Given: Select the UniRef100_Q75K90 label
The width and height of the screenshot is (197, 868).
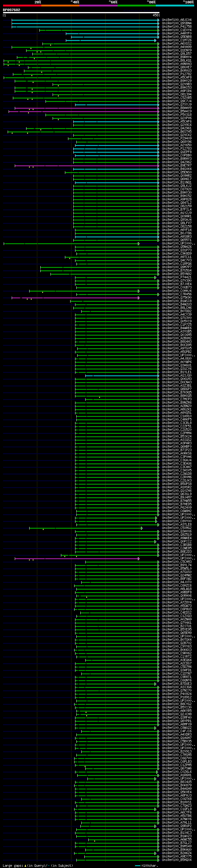Looking at the screenshot, I should click(x=177, y=298).
